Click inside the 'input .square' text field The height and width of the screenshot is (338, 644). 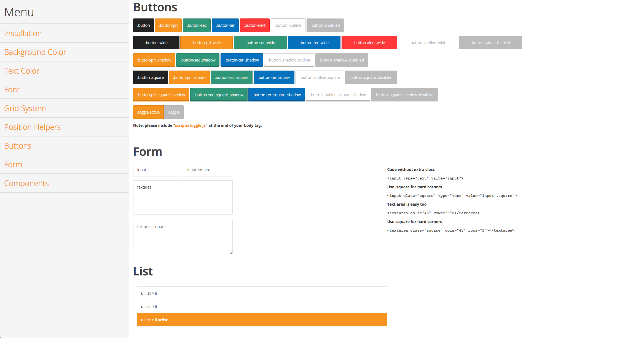207,170
